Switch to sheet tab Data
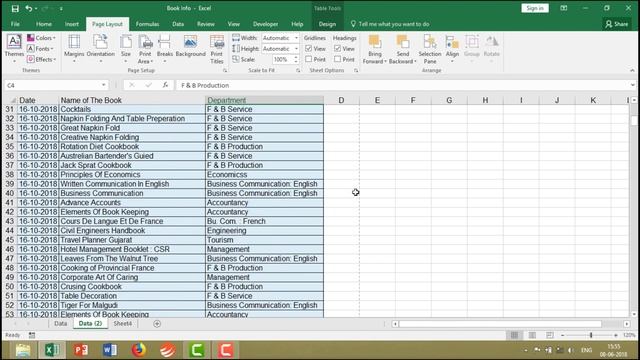 tap(60, 324)
